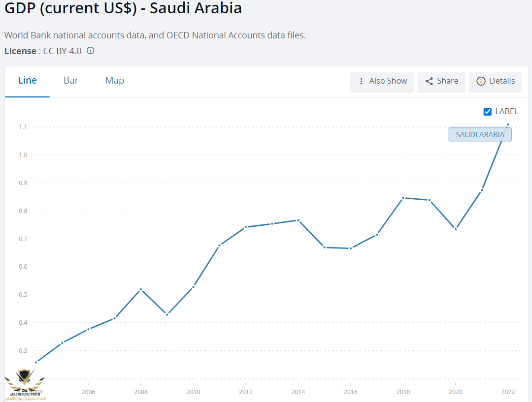Click the share icon in the Share button

point(429,81)
